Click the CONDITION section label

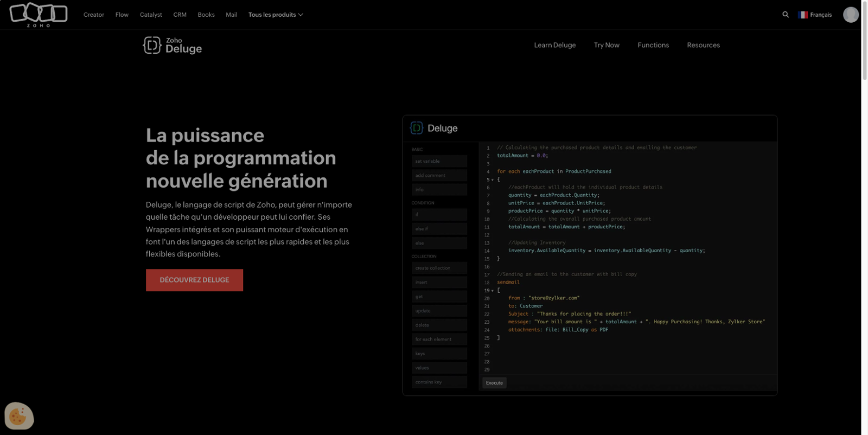coord(423,203)
